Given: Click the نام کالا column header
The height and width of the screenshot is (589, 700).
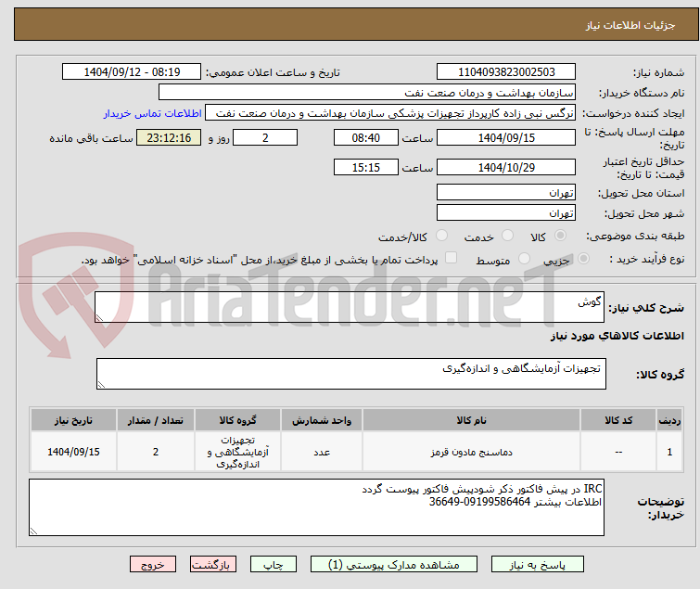Looking at the screenshot, I should (471, 420).
